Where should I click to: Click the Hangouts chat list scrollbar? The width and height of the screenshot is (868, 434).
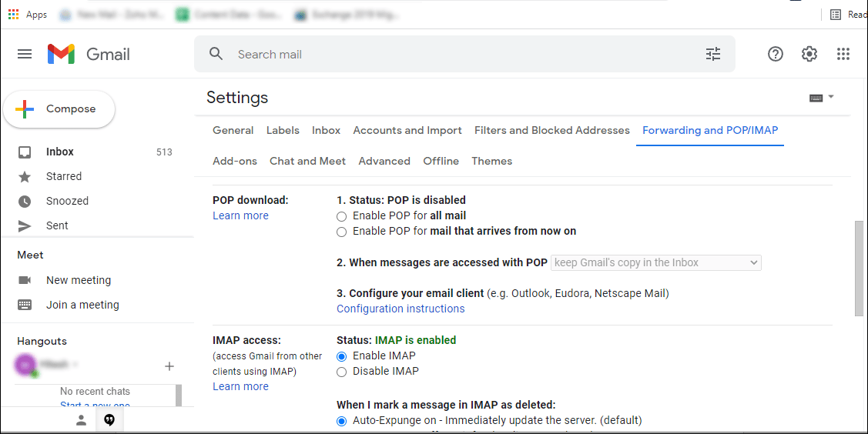click(179, 395)
